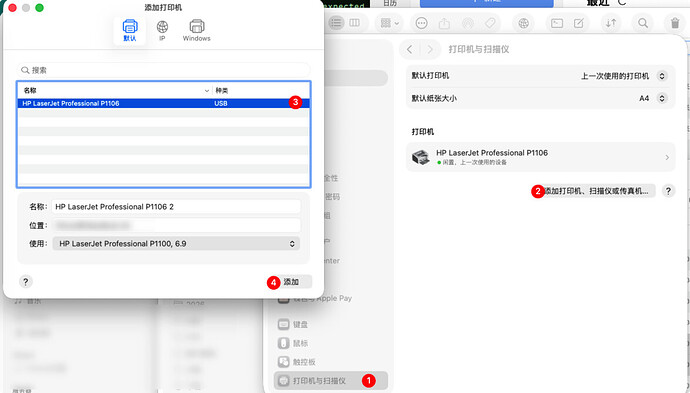Viewport: 690px width, 393px height.
Task: Click the magnifier search icon in toolbar
Action: click(x=643, y=23)
